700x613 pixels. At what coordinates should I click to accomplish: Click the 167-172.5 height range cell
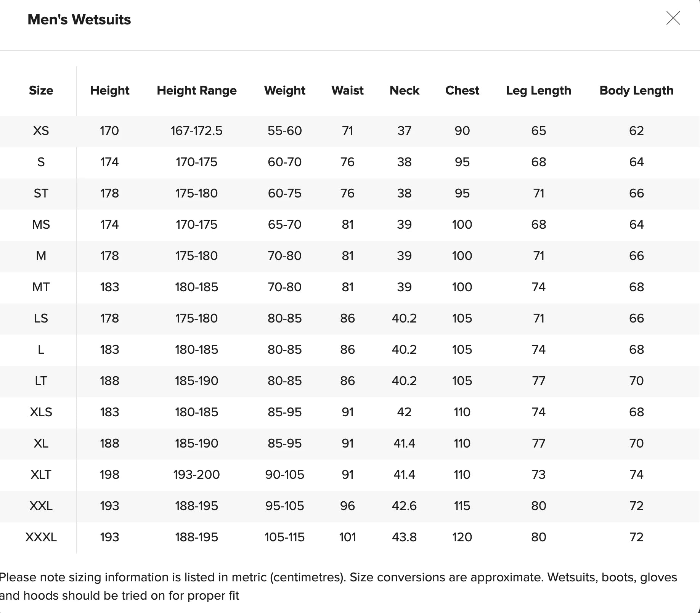coord(197,131)
